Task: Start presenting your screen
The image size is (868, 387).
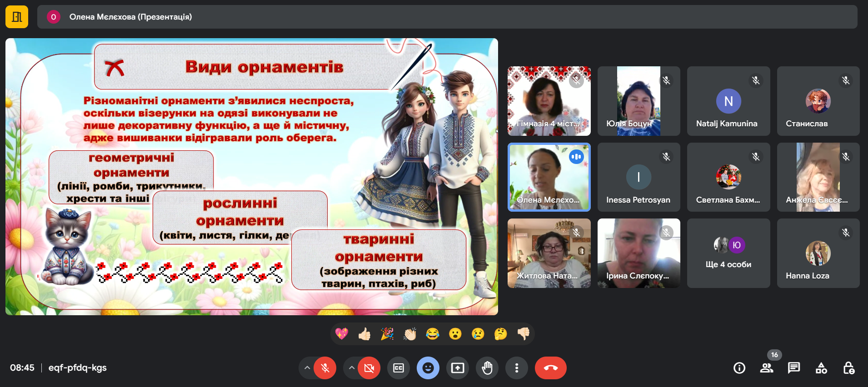Action: (458, 368)
